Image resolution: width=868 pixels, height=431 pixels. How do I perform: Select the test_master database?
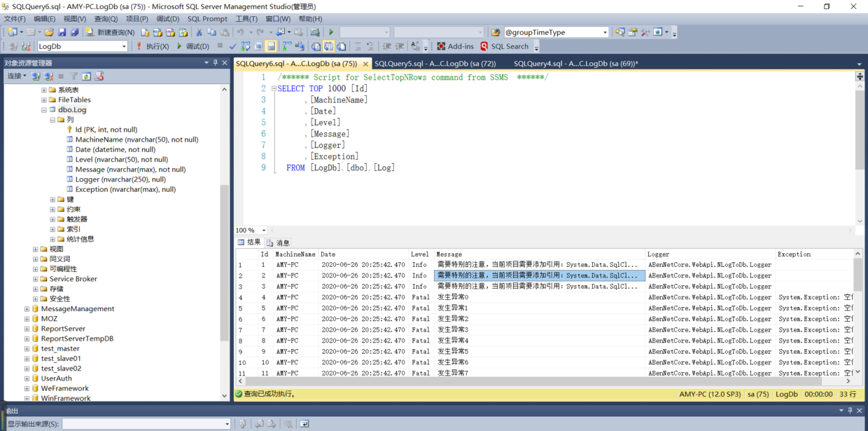point(60,348)
